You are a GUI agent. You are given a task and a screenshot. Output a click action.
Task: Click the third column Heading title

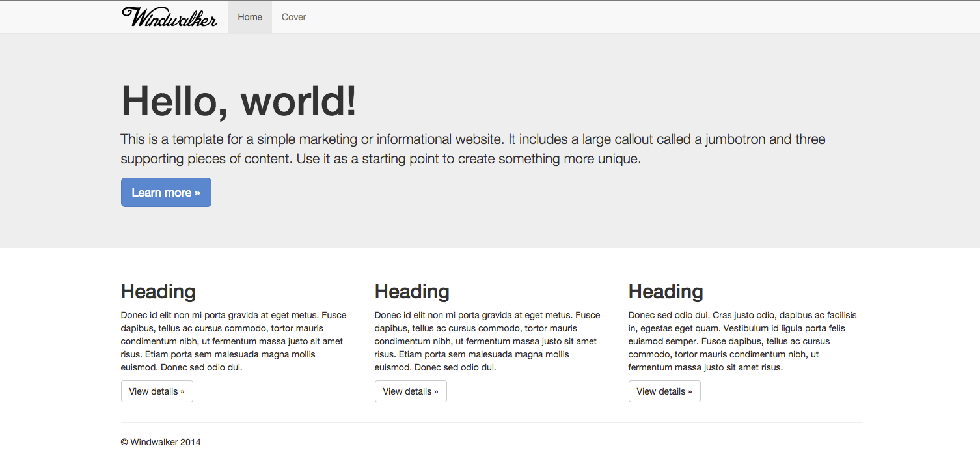tap(666, 292)
